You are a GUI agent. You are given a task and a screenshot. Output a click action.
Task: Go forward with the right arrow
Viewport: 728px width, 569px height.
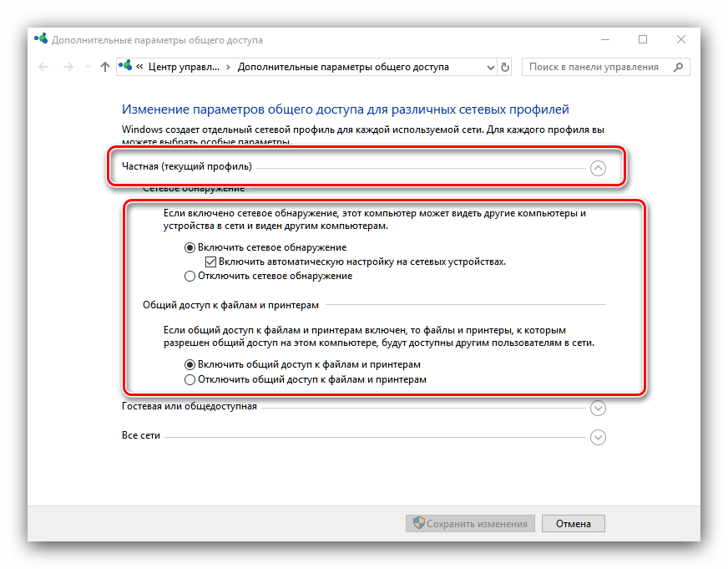[68, 68]
